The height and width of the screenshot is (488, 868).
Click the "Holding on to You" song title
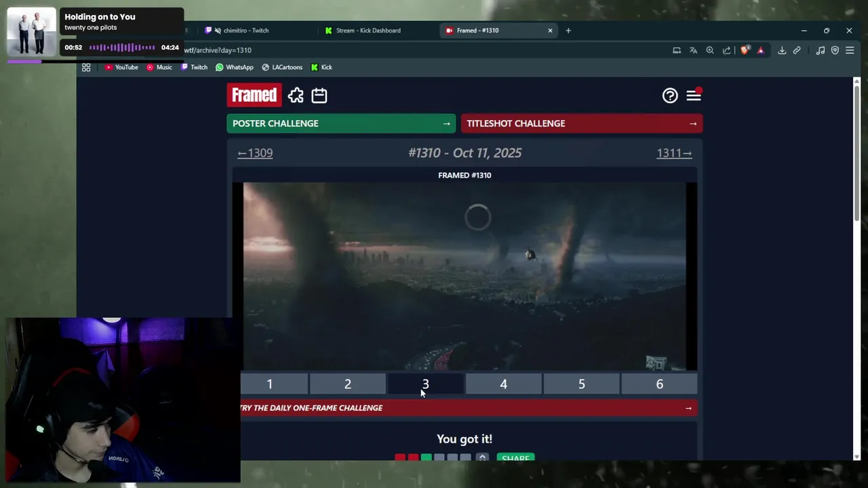(x=100, y=16)
